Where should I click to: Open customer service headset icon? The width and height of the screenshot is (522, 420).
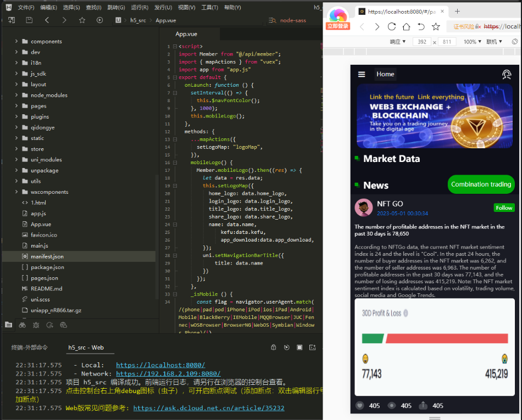(507, 74)
